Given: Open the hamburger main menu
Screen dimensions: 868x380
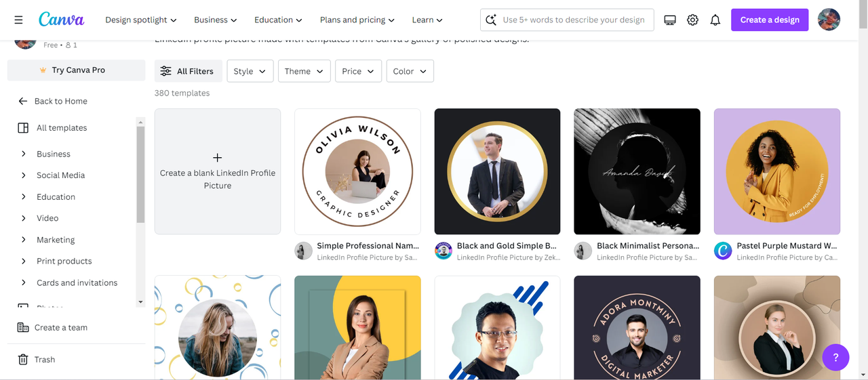Looking at the screenshot, I should tap(18, 20).
